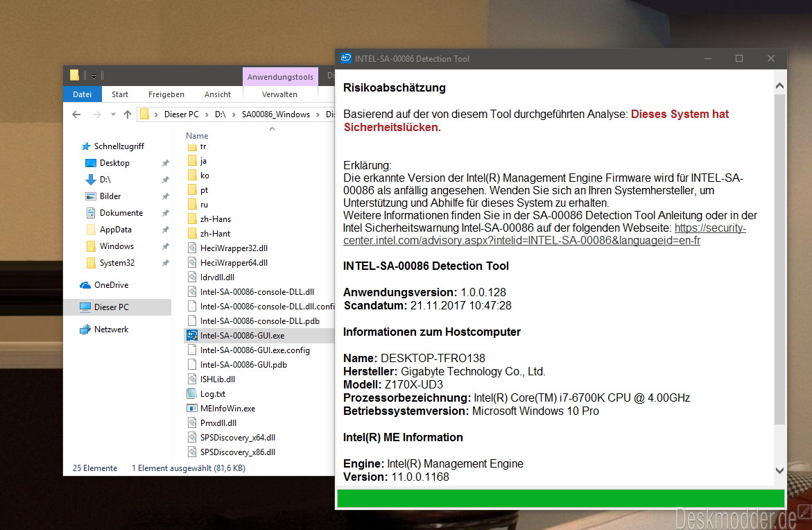Open Quick Access toolbar customize dropdown

94,76
